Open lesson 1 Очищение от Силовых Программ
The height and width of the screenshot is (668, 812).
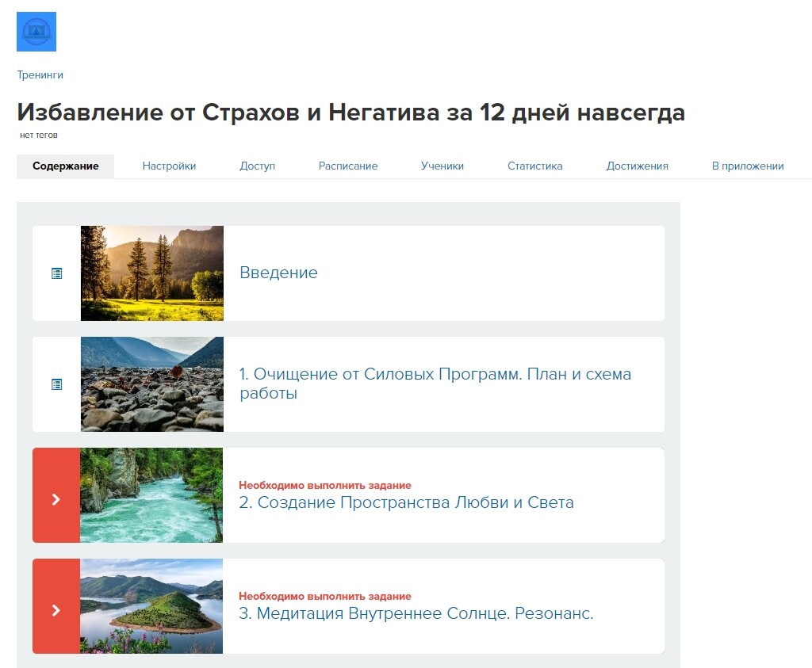pos(435,384)
